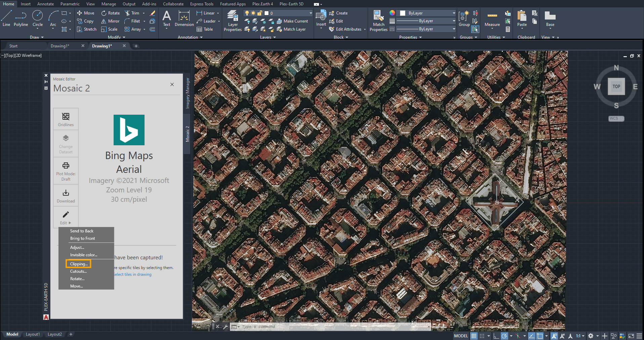The height and width of the screenshot is (340, 644).
Task: Expand the Annotation panel flyout
Action: click(190, 37)
